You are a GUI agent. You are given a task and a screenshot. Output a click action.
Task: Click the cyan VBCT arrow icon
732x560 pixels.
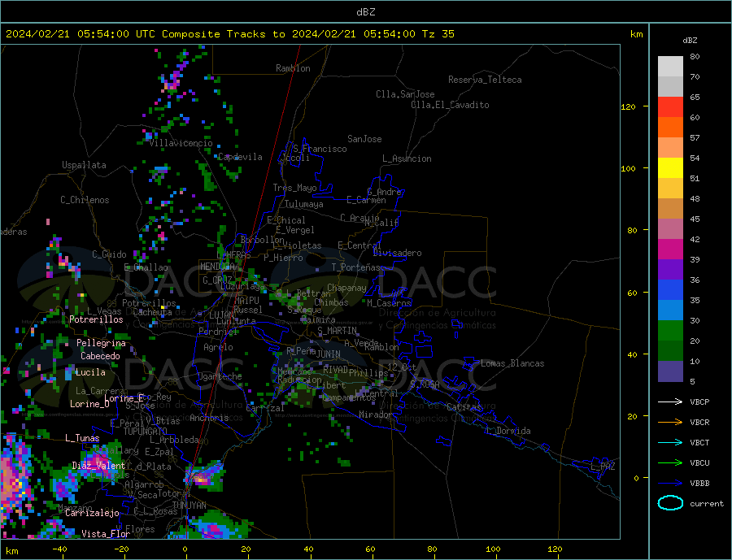click(670, 442)
